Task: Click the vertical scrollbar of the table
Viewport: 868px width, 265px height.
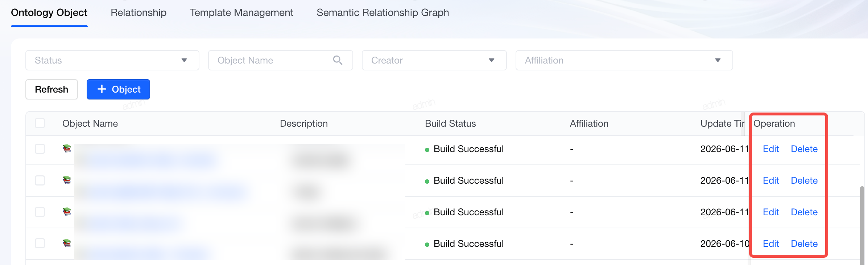Action: click(x=862, y=225)
